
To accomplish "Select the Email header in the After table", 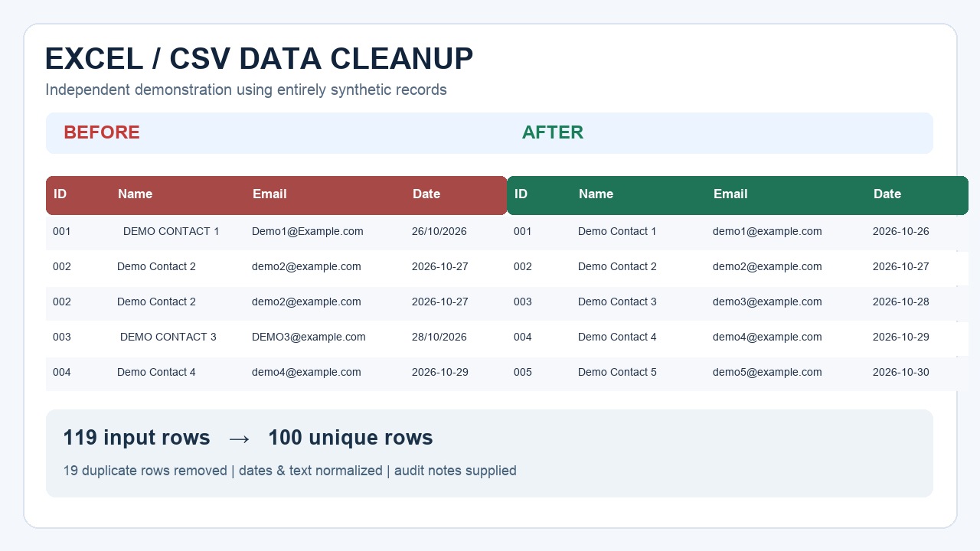I will (730, 194).
